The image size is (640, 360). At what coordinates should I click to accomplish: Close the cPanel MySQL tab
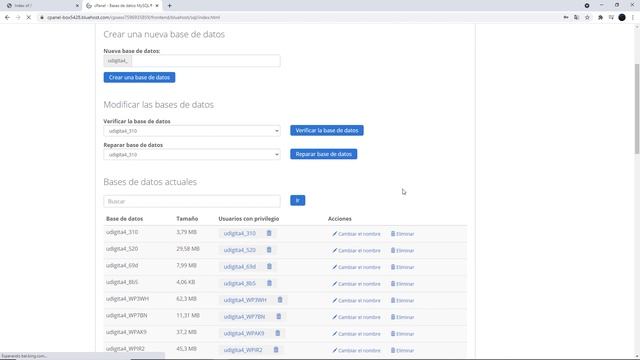click(157, 6)
